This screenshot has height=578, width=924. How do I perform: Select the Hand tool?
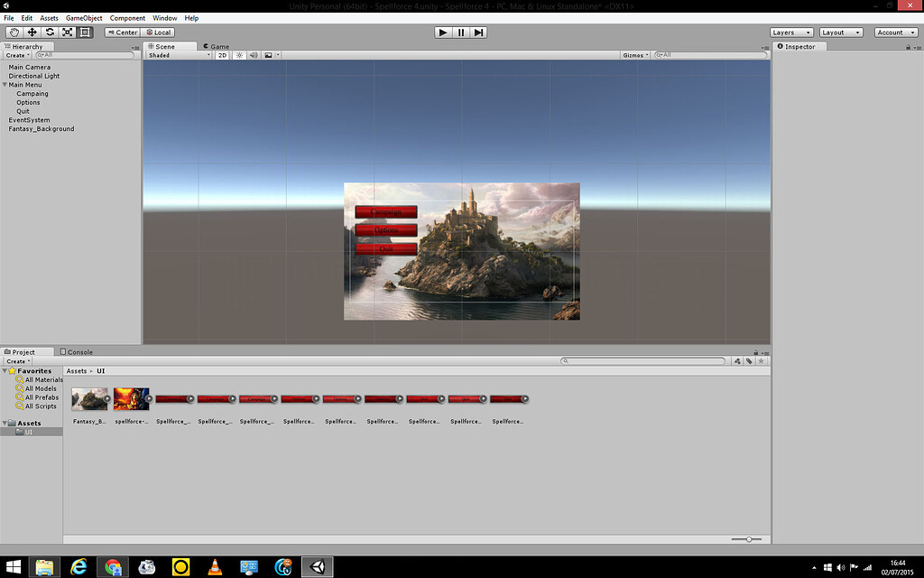(13, 32)
